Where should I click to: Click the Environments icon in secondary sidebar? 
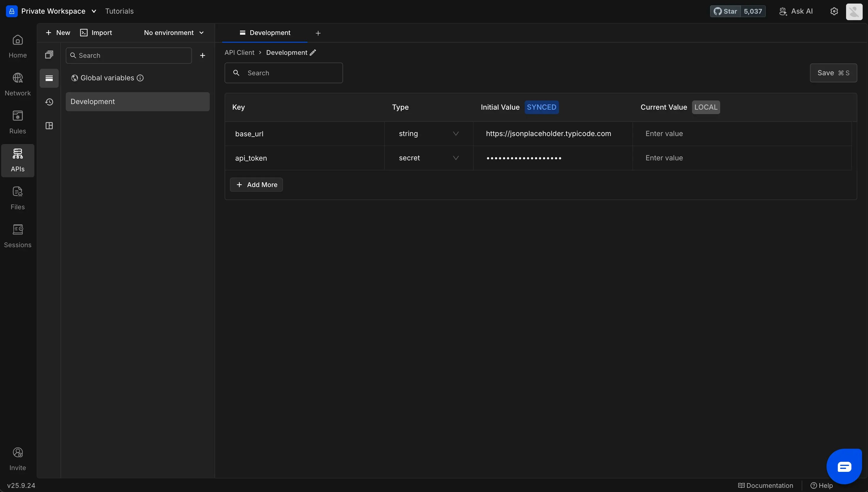click(49, 79)
